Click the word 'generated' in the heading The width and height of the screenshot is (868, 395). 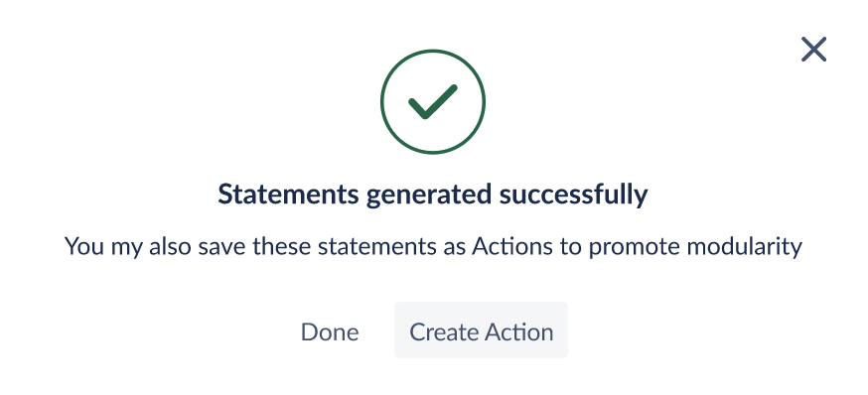[428, 196]
